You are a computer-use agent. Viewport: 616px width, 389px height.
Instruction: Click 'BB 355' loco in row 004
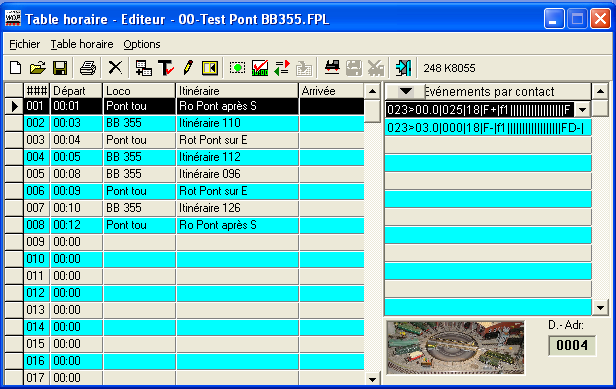pyautogui.click(x=139, y=157)
